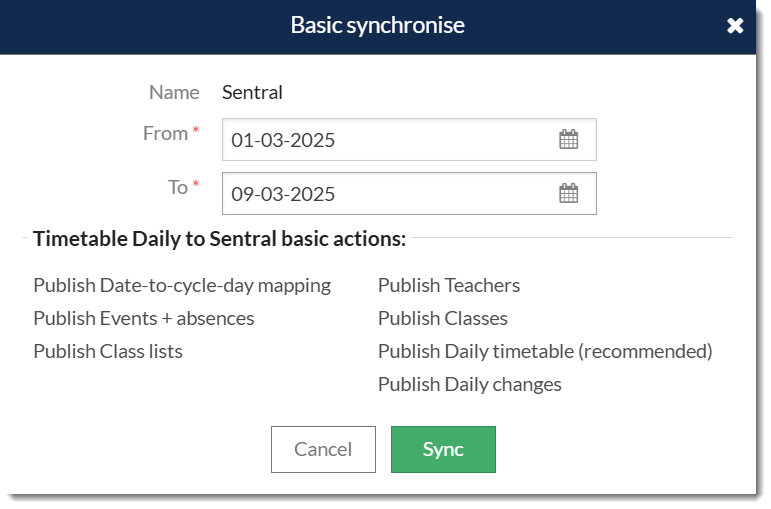The image size is (771, 509).
Task: Select Publish Teachers action
Action: [x=449, y=286]
